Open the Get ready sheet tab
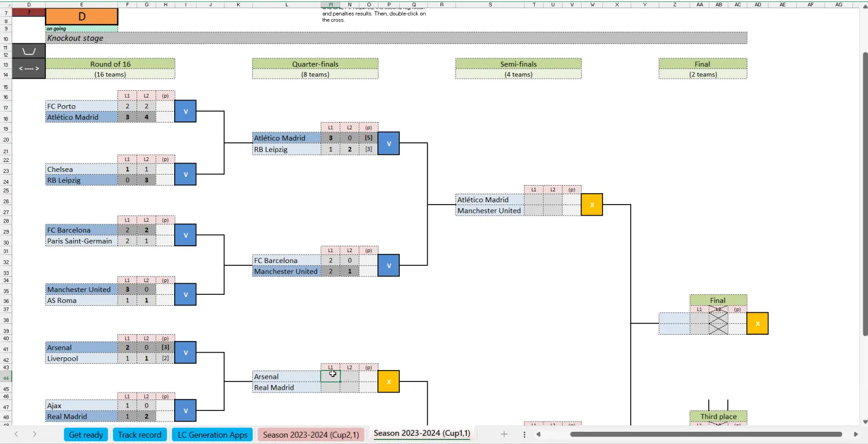868x444 pixels. [86, 435]
